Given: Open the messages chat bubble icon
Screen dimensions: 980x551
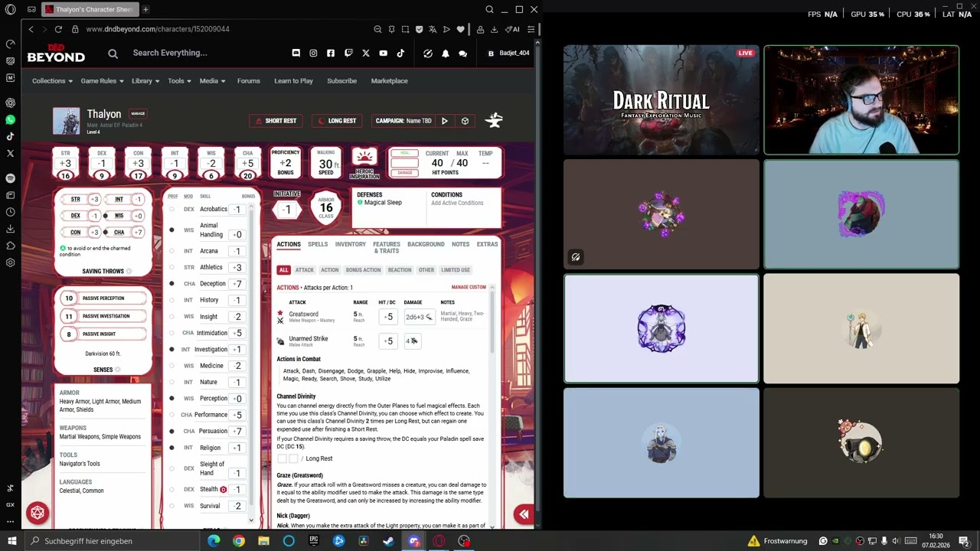Looking at the screenshot, I should pyautogui.click(x=462, y=54).
